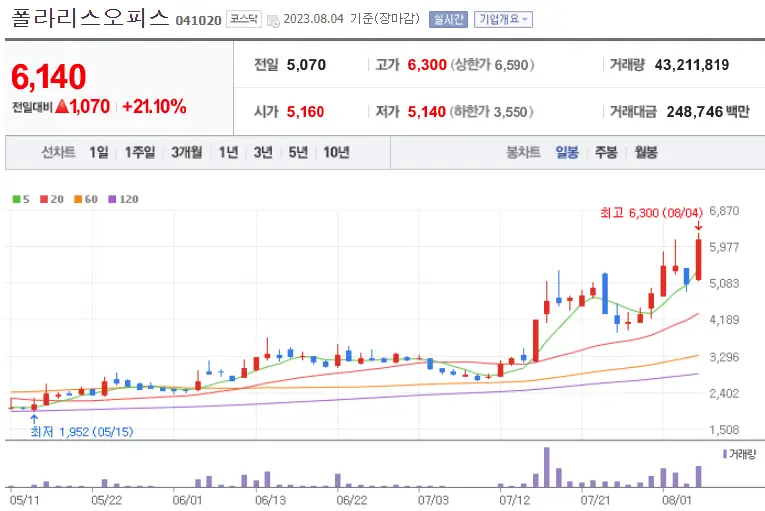Screen dimensions: 765x511
Task: Select the 3년 line chart tab
Action: (263, 152)
